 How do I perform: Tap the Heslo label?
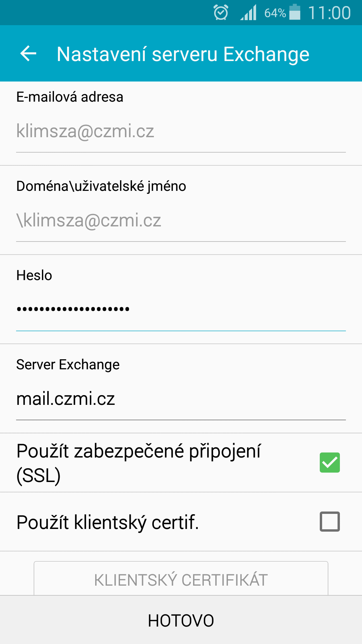click(x=34, y=275)
